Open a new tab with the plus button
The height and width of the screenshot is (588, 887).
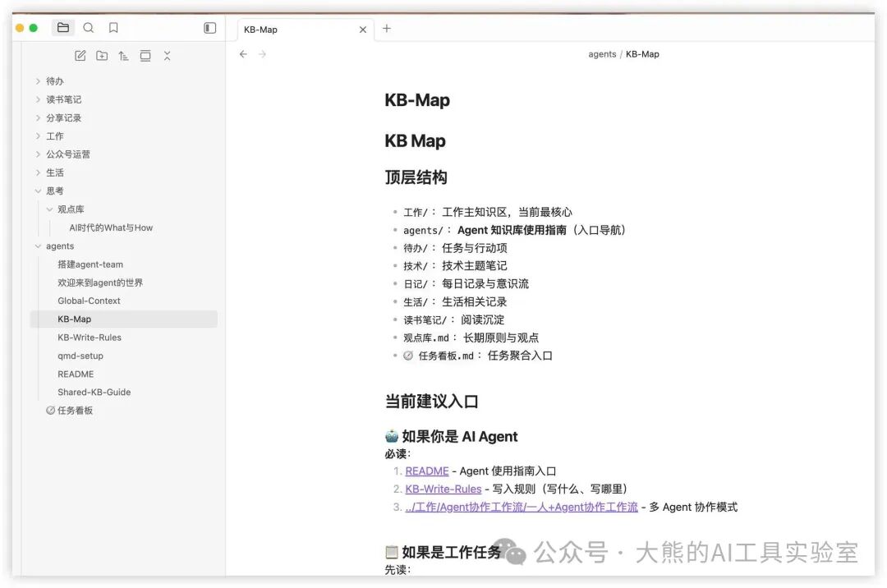386,29
